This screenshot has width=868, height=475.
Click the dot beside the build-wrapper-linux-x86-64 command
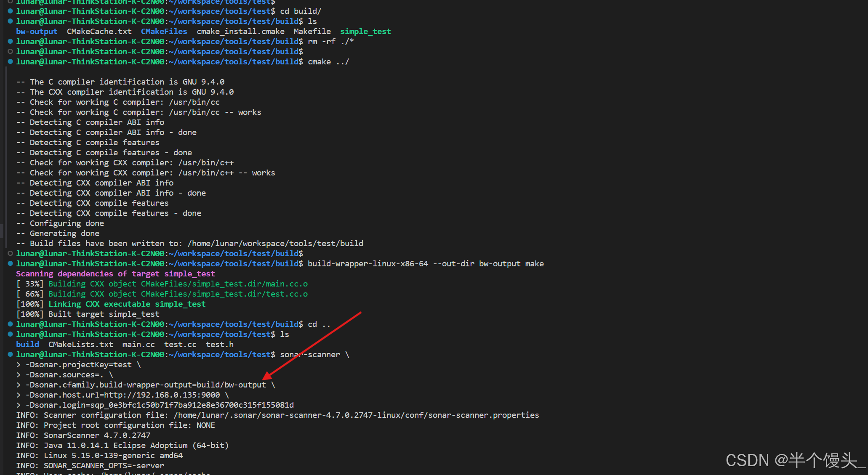pos(10,264)
